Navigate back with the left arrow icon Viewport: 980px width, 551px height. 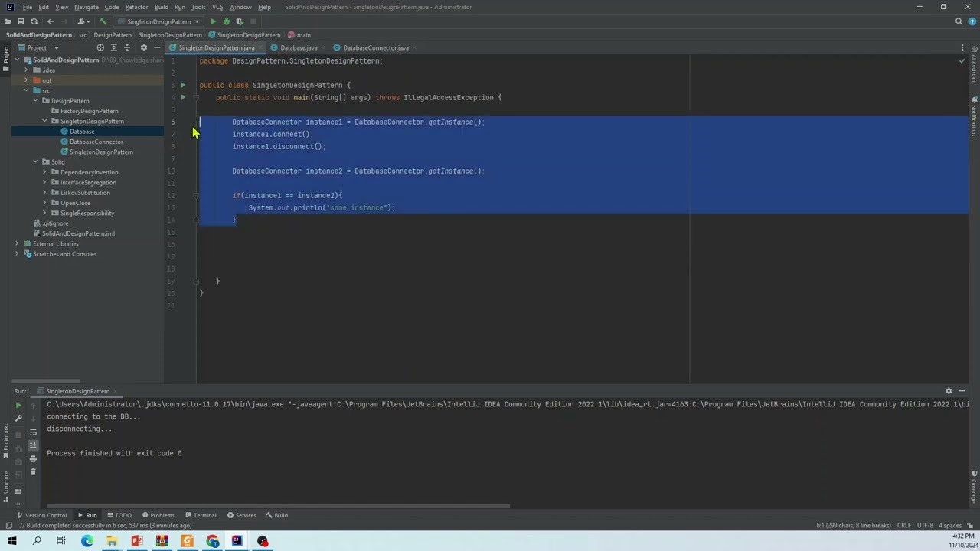click(x=51, y=21)
